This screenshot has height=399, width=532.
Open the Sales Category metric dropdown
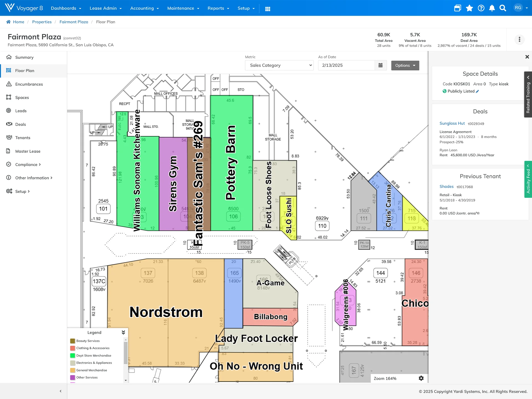click(x=279, y=65)
